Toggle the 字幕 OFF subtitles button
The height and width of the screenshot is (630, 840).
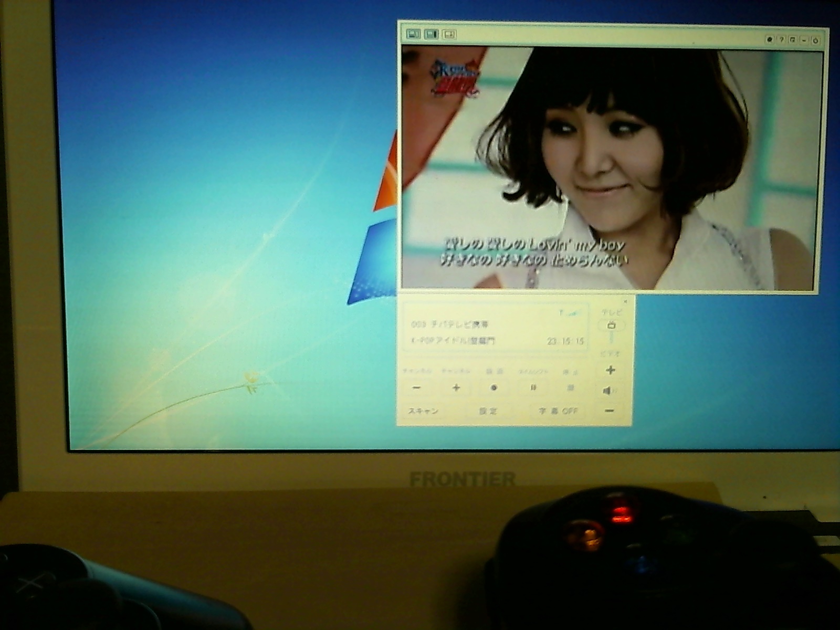click(558, 411)
